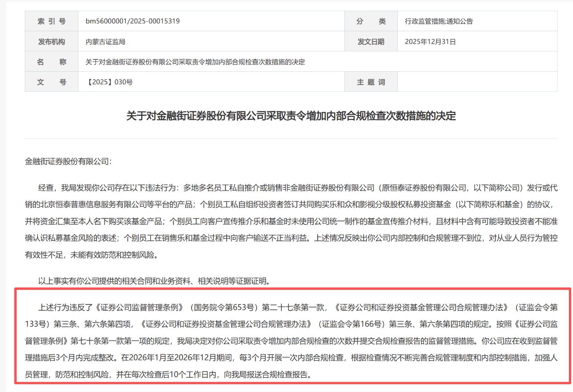Screen dimensions: 573x392
Task: Click the bold main heading of the decision
Action: pyautogui.click(x=291, y=116)
